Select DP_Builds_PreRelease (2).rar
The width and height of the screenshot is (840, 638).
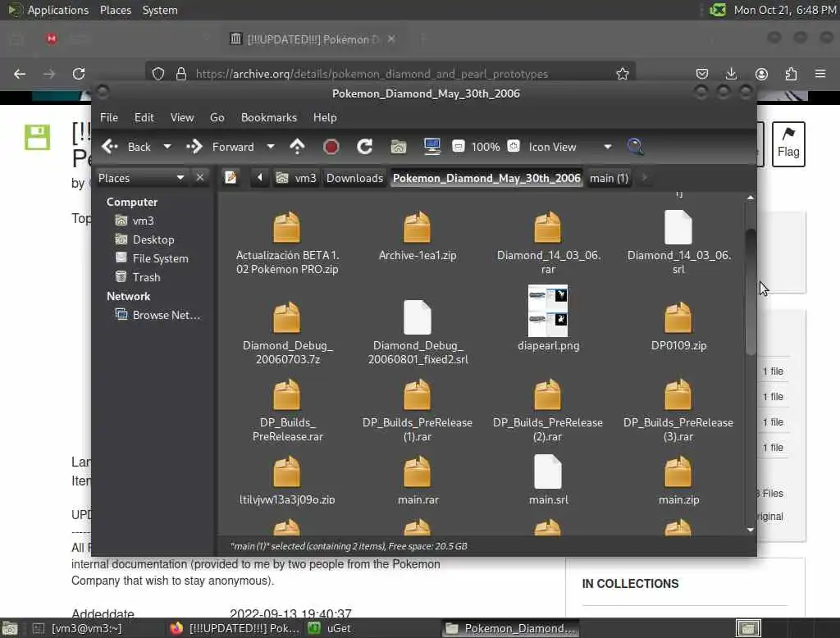[548, 410]
